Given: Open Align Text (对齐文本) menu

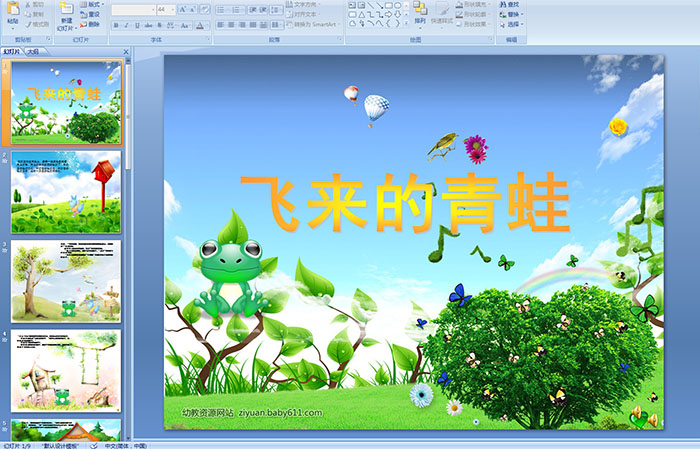Looking at the screenshot, I should click(x=303, y=14).
